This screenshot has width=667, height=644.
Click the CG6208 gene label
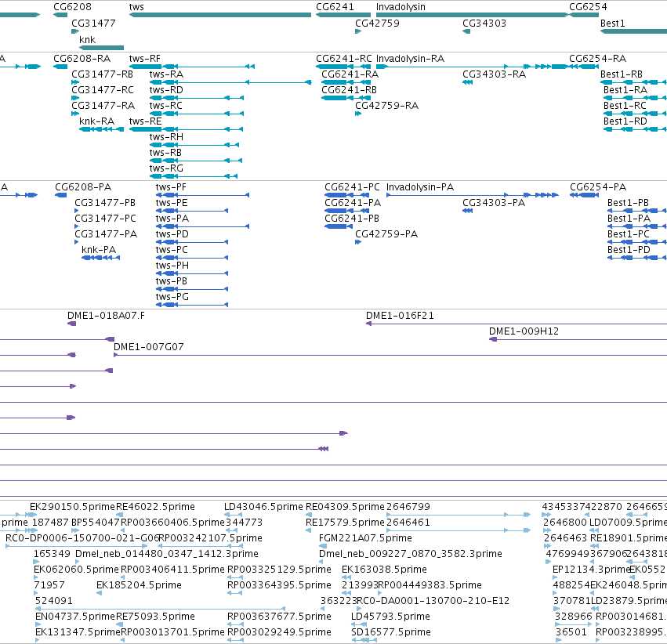(72, 7)
